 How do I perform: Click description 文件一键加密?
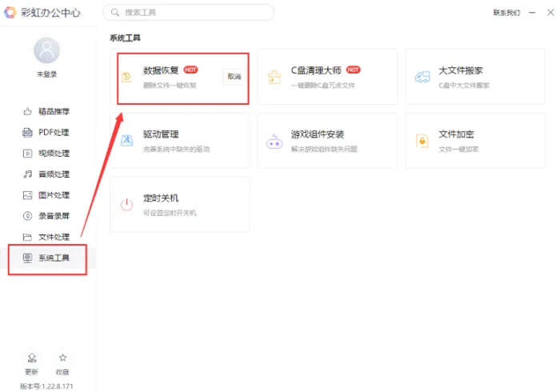pos(458,149)
